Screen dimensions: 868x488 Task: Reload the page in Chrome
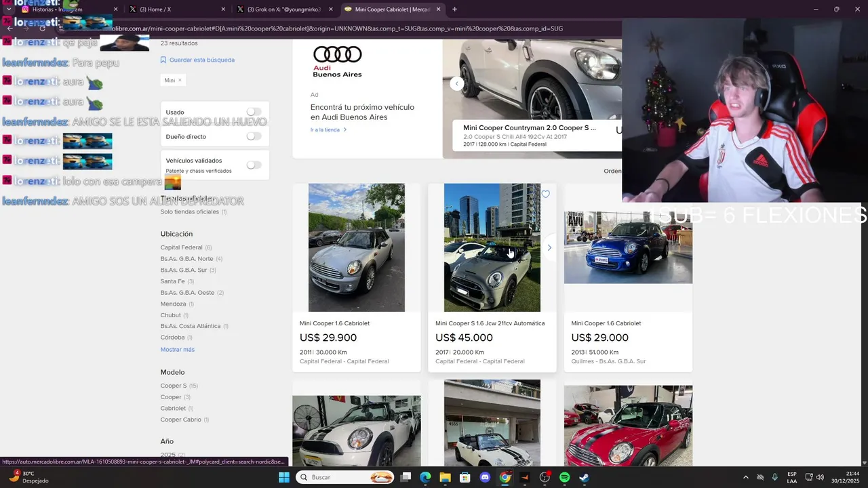(42, 28)
